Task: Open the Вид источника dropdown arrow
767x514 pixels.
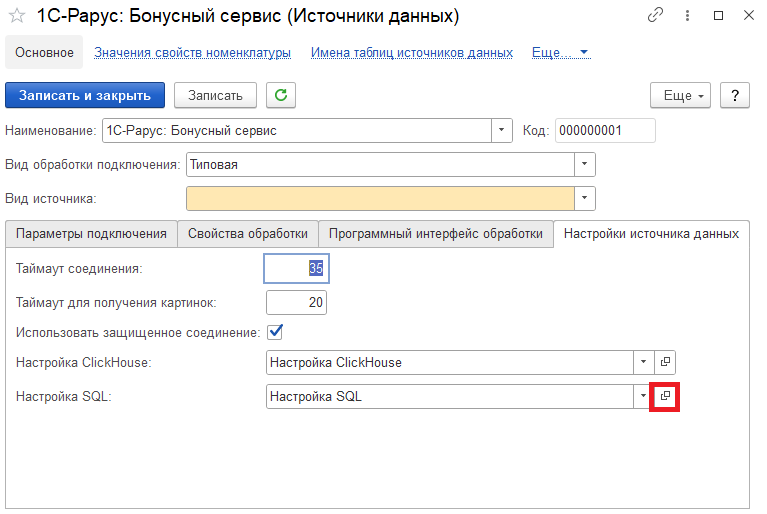Action: pos(585,198)
